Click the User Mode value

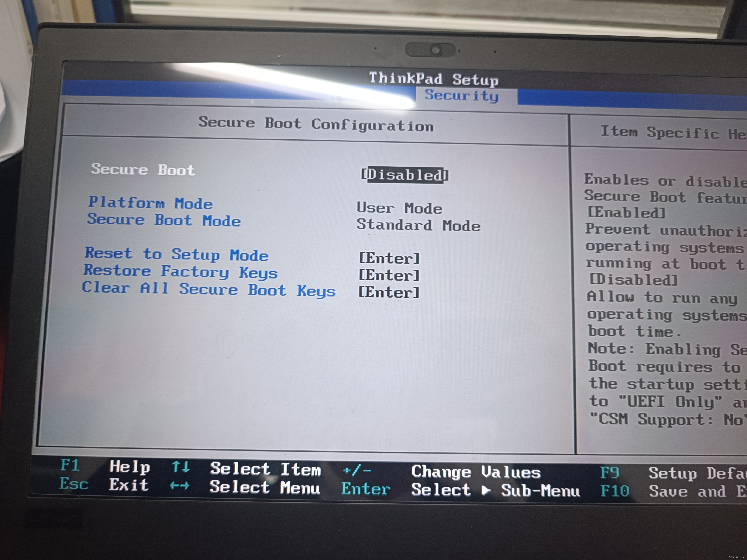[399, 208]
